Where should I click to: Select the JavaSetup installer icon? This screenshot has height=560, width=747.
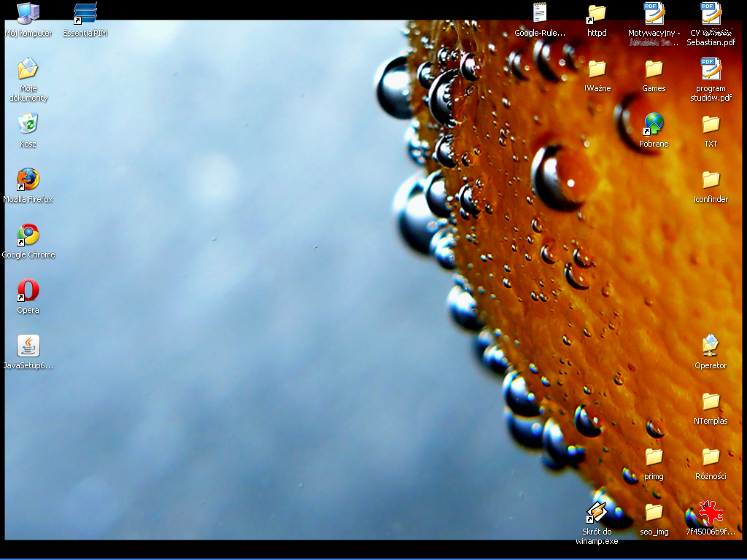point(28,346)
